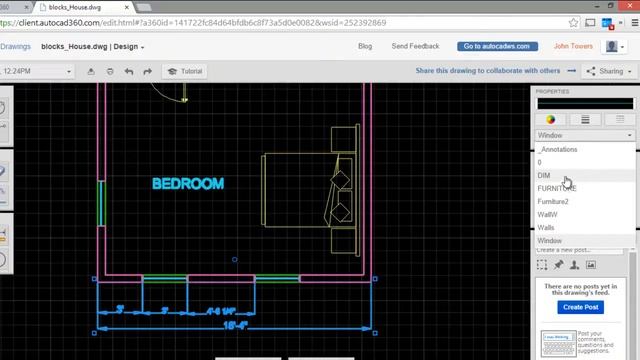Open the user avatar dropdown menu
Screen dimensions: 640x360
[x=615, y=47]
